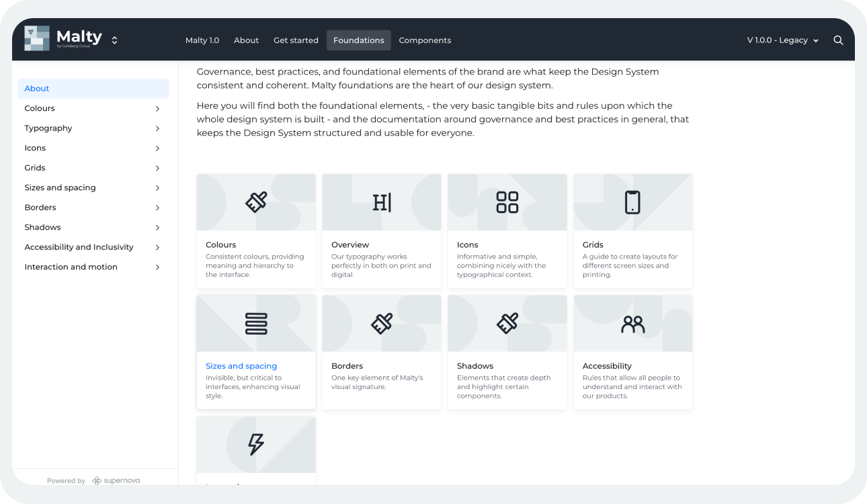Image resolution: width=867 pixels, height=504 pixels.
Task: Open the About top navigation tab
Action: (246, 40)
